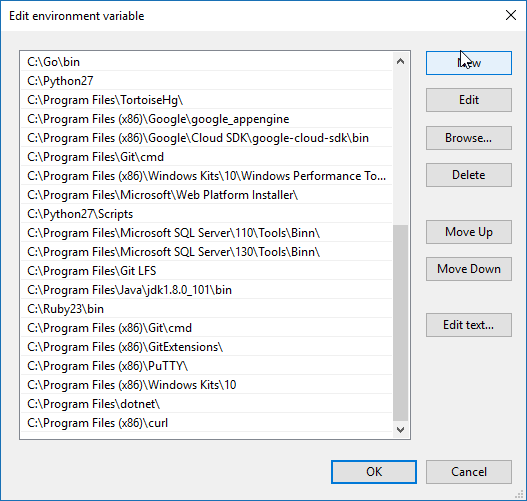This screenshot has width=527, height=501.
Task: Click the Edit button
Action: (469, 100)
